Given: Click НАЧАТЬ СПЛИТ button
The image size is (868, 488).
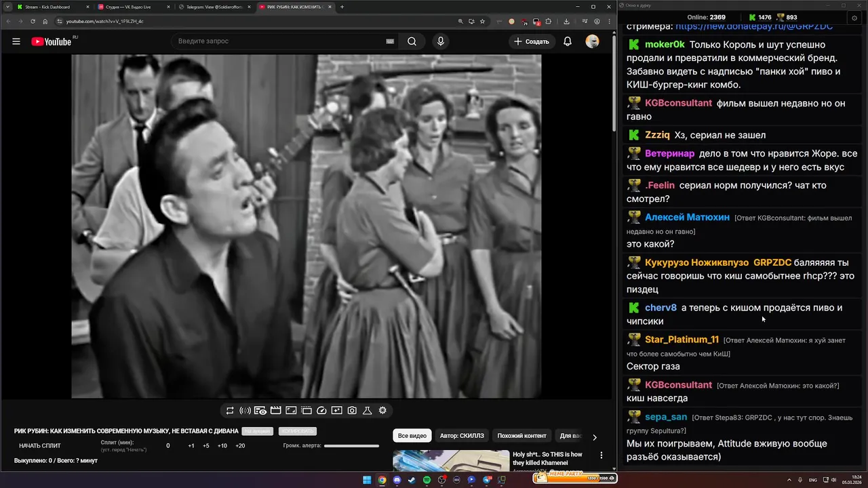Looking at the screenshot, I should pos(40,445).
